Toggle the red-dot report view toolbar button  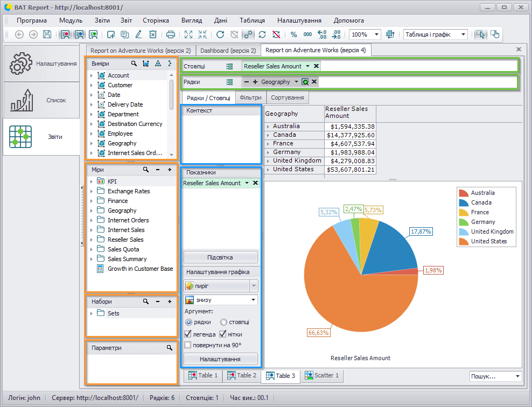tap(65, 34)
